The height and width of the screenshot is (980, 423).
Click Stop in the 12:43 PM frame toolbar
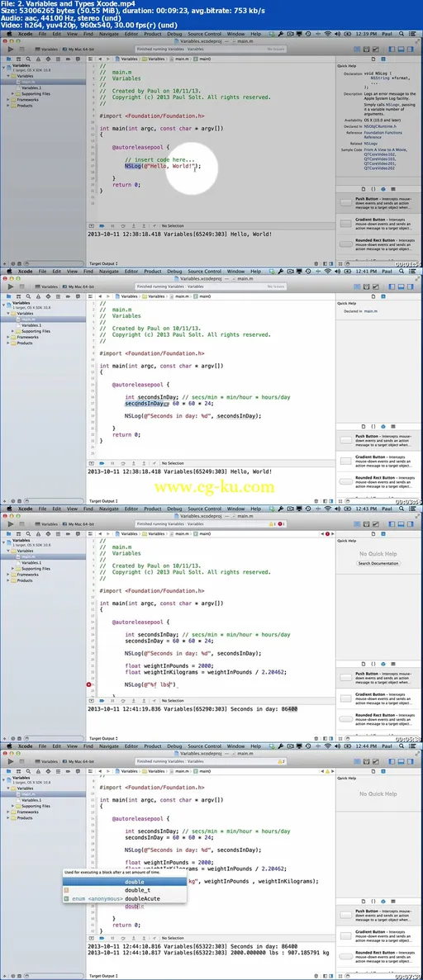21,523
